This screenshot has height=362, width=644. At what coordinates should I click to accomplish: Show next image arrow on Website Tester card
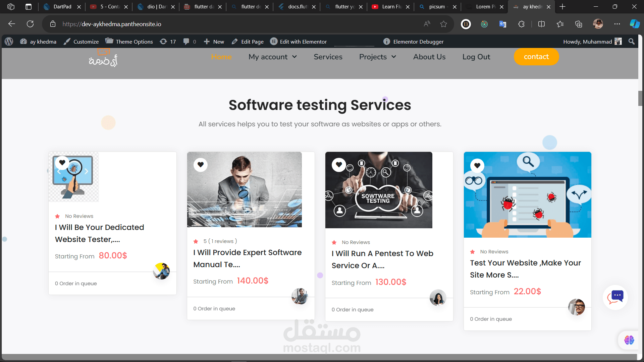[86, 171]
